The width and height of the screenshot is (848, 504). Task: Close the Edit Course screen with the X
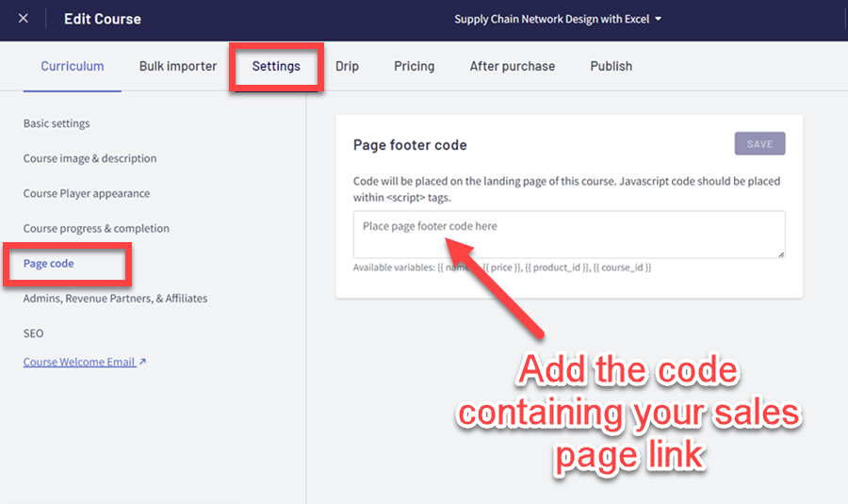[x=24, y=19]
